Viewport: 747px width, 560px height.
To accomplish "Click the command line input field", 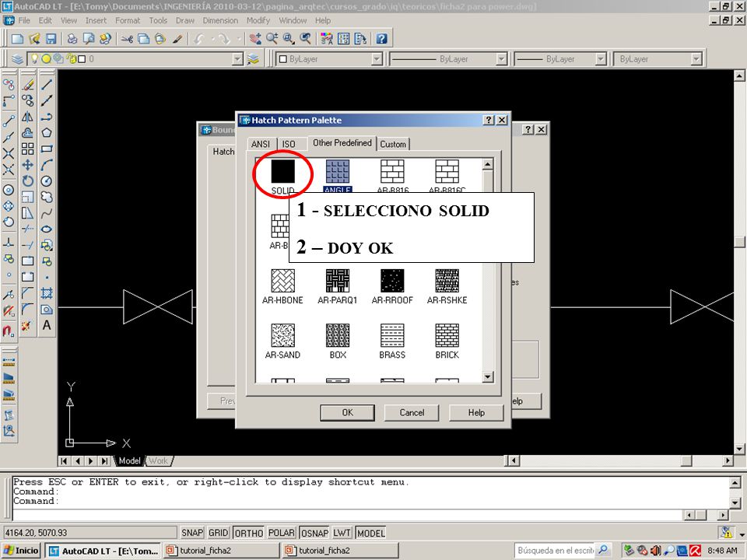I will pyautogui.click(x=348, y=515).
